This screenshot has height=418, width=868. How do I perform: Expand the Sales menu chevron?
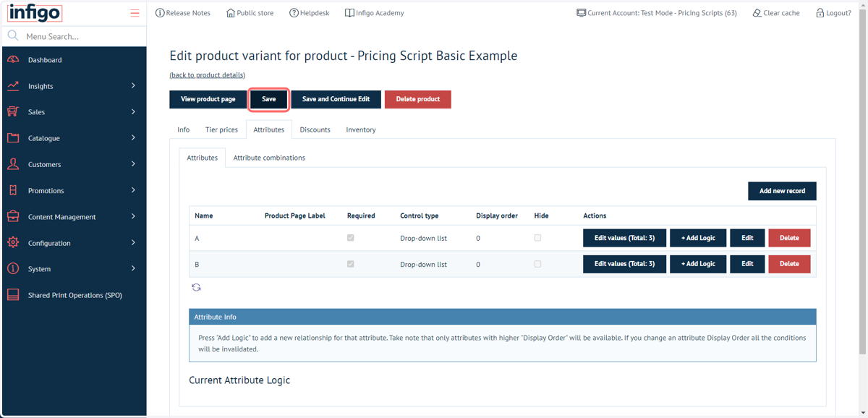tap(133, 111)
